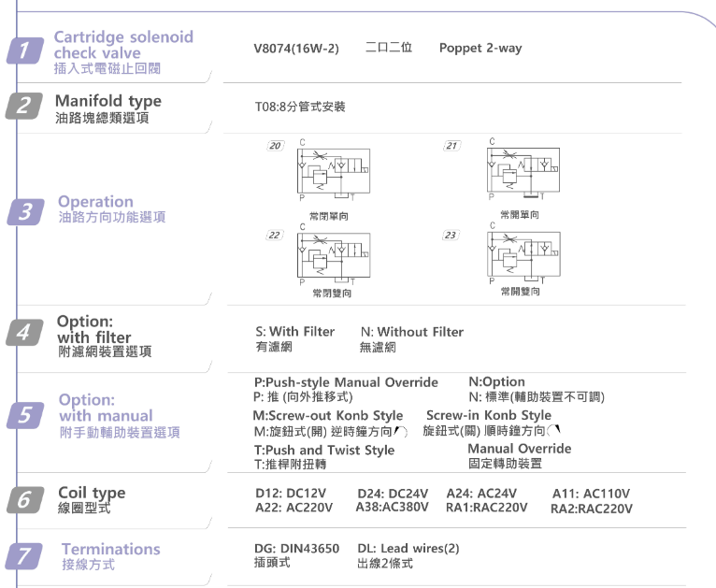Image resolution: width=716 pixels, height=588 pixels.
Task: Click the 'Terminations' heading
Action: point(111,549)
